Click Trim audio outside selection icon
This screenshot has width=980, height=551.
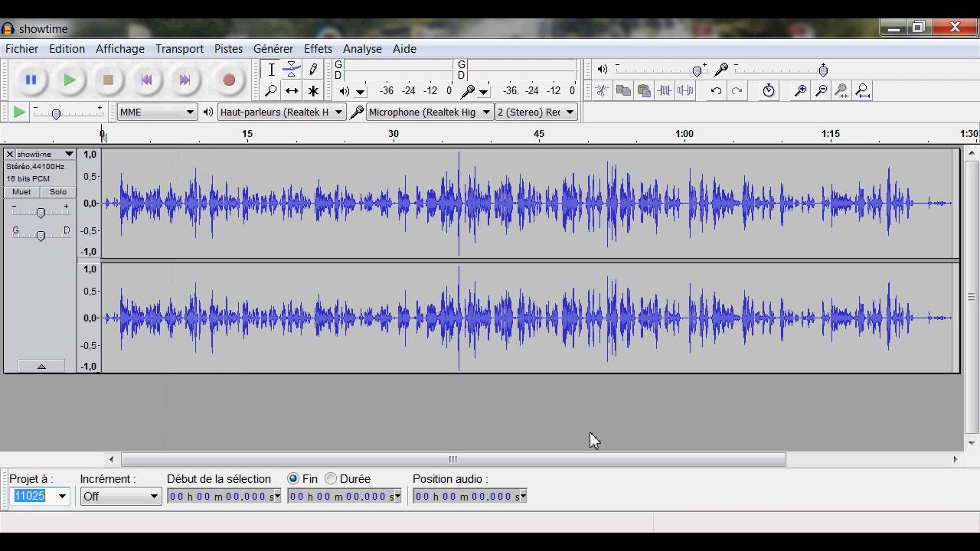point(665,91)
